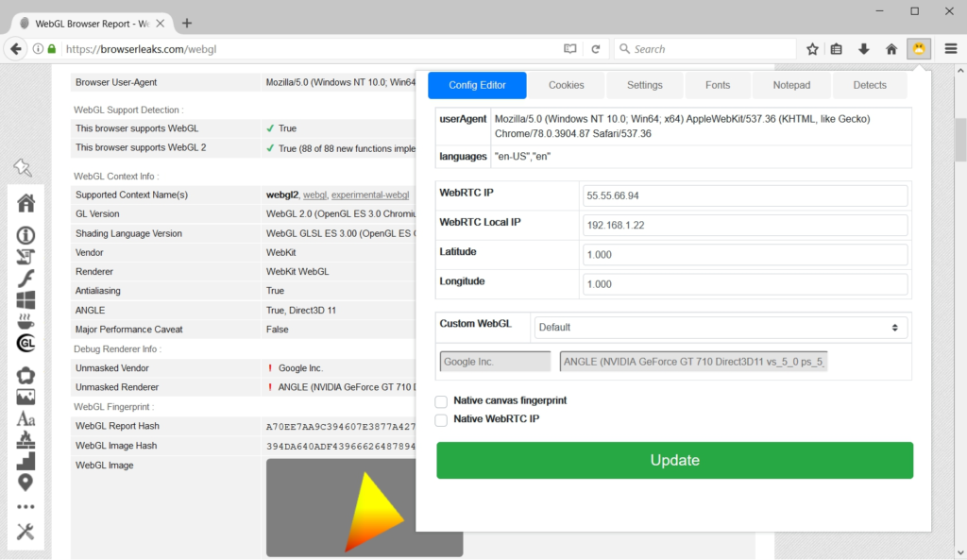Open the tools wrench icon in sidebar
Viewport: 967px width, 560px height.
(x=25, y=532)
